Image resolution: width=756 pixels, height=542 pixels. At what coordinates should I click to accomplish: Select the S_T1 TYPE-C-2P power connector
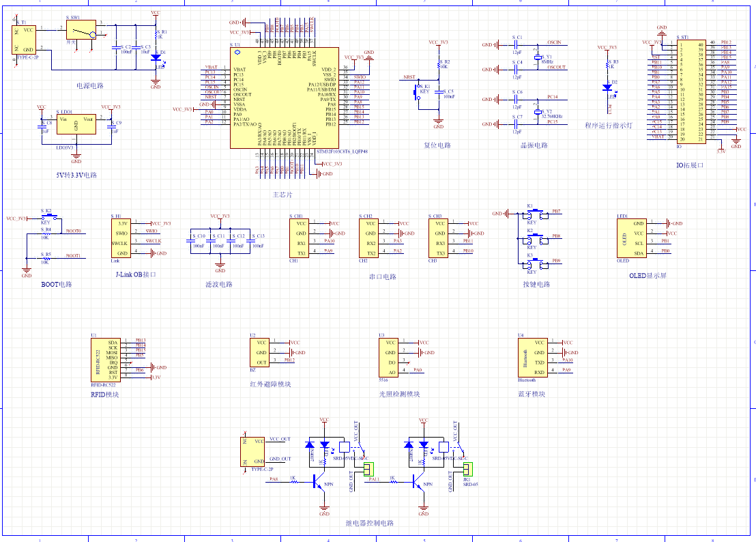[x=24, y=40]
